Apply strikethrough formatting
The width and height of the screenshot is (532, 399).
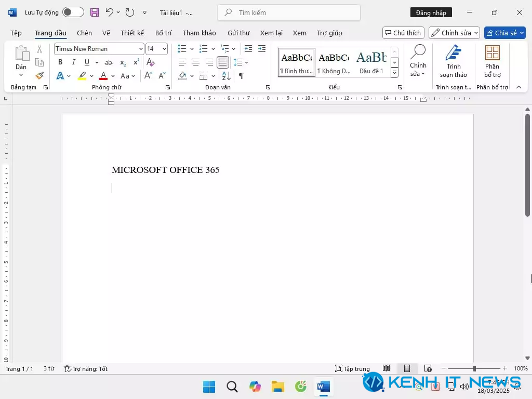(108, 62)
